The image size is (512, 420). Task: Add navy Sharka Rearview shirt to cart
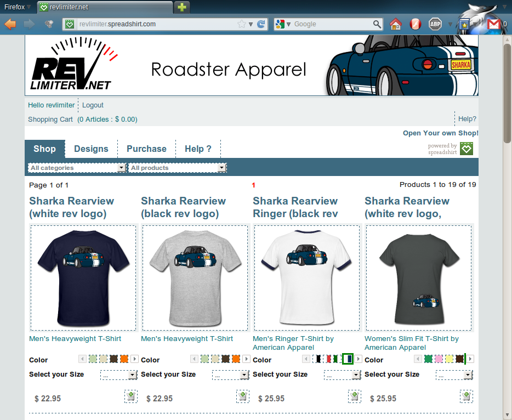(131, 396)
